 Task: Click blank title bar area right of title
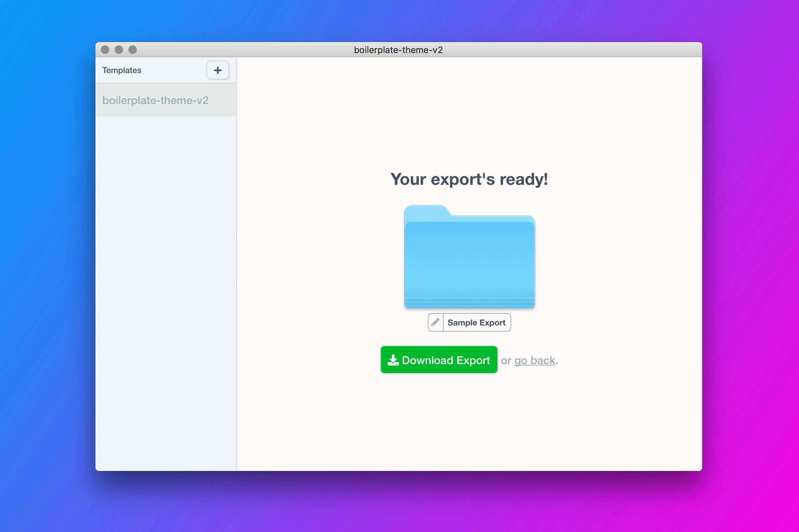[577, 50]
